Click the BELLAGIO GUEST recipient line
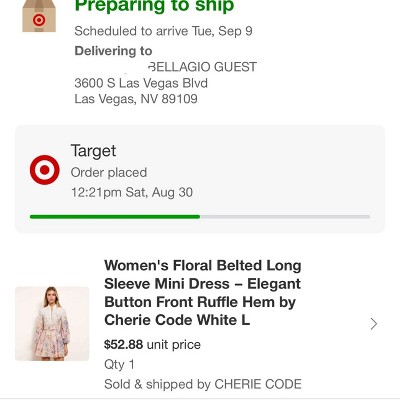The image size is (400, 400). pos(202,67)
